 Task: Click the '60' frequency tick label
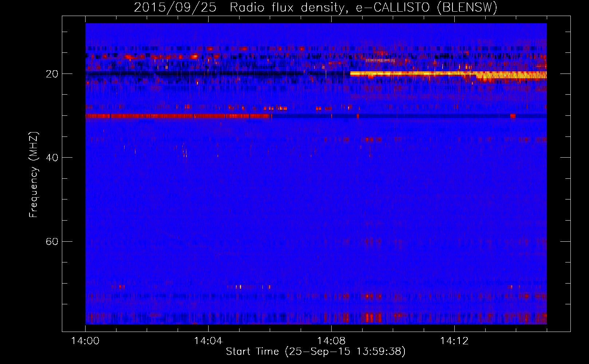click(52, 242)
